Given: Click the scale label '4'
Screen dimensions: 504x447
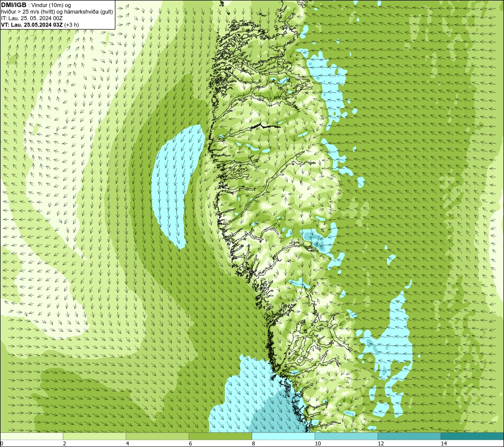Looking at the screenshot, I should click(128, 443).
